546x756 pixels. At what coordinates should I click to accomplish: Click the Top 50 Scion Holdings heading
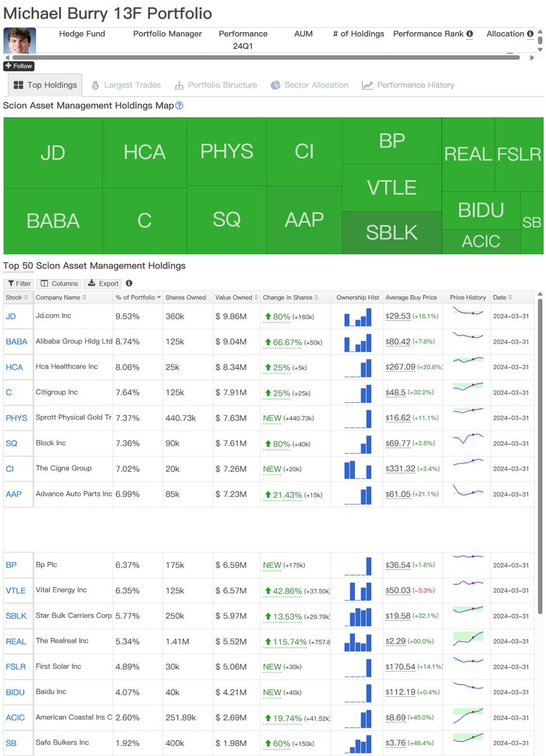[x=95, y=265]
